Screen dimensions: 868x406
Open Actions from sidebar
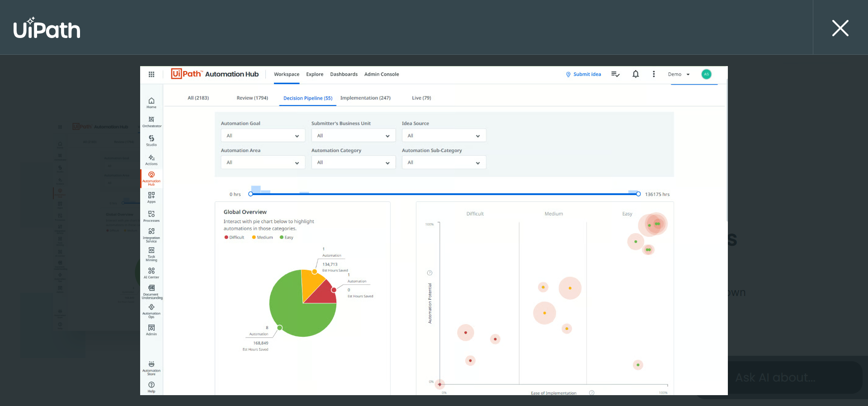151,159
